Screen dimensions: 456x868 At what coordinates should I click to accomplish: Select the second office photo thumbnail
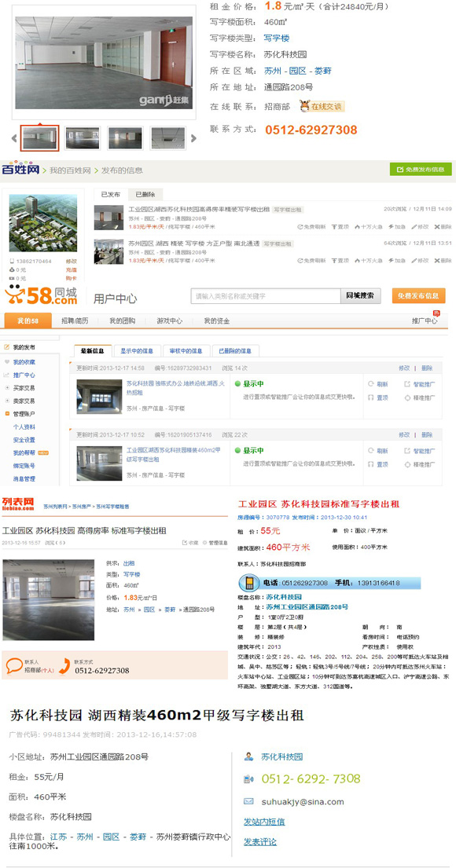[83, 137]
